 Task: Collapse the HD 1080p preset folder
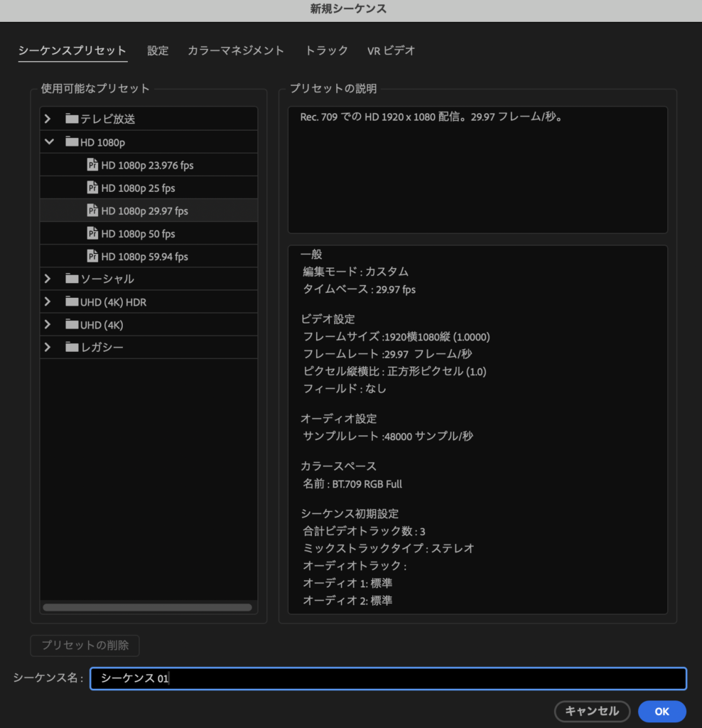pyautogui.click(x=48, y=141)
